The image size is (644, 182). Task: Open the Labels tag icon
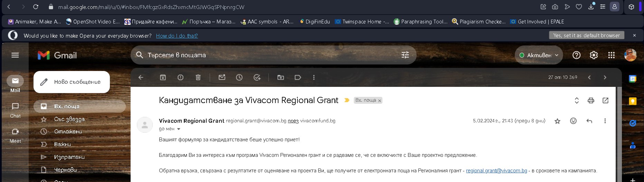point(298,77)
